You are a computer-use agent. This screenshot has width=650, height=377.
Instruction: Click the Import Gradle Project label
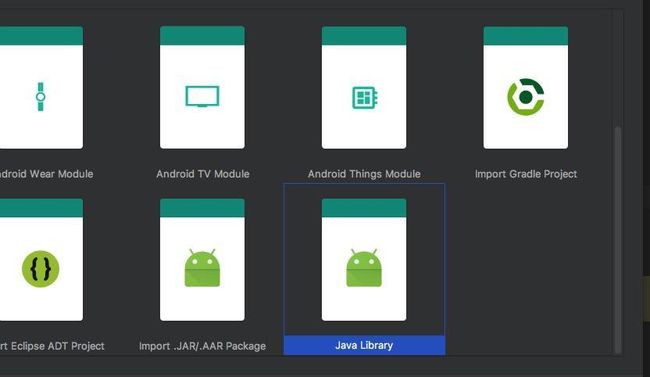526,174
